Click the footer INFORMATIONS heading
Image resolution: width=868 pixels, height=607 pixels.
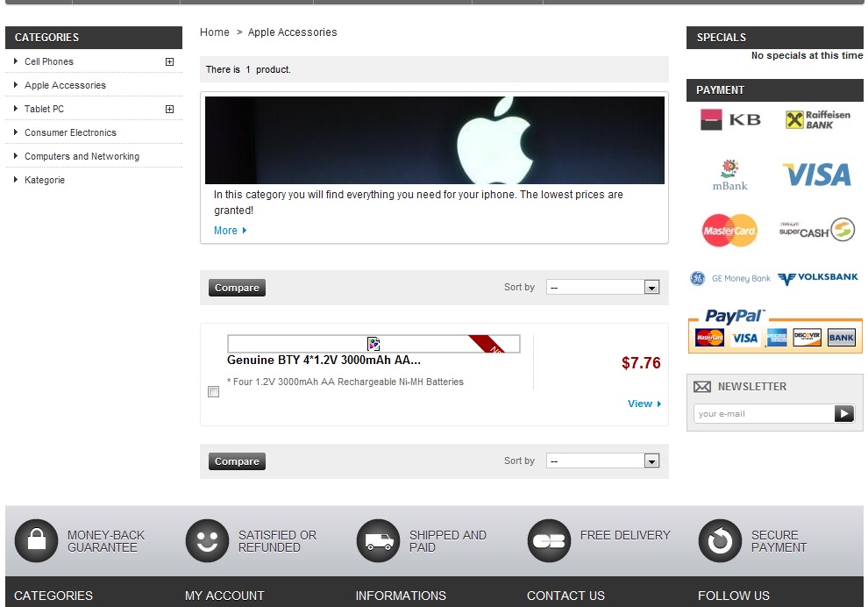pyautogui.click(x=401, y=596)
